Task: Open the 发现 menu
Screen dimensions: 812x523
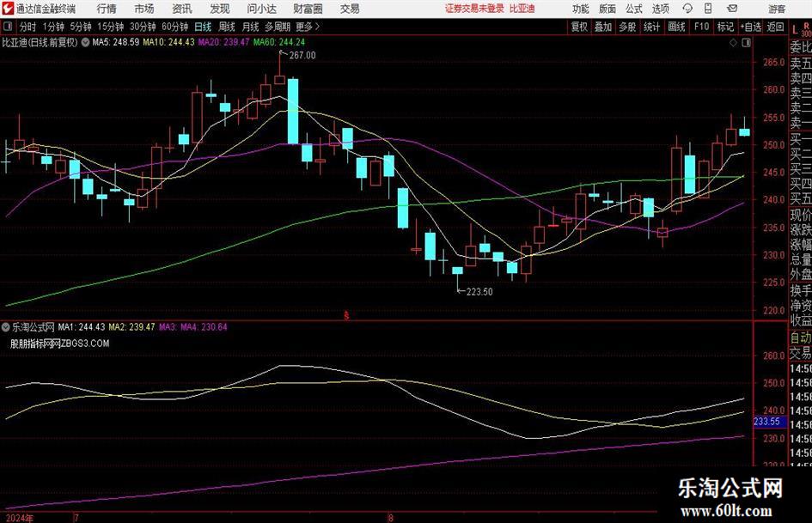Action: click(220, 9)
